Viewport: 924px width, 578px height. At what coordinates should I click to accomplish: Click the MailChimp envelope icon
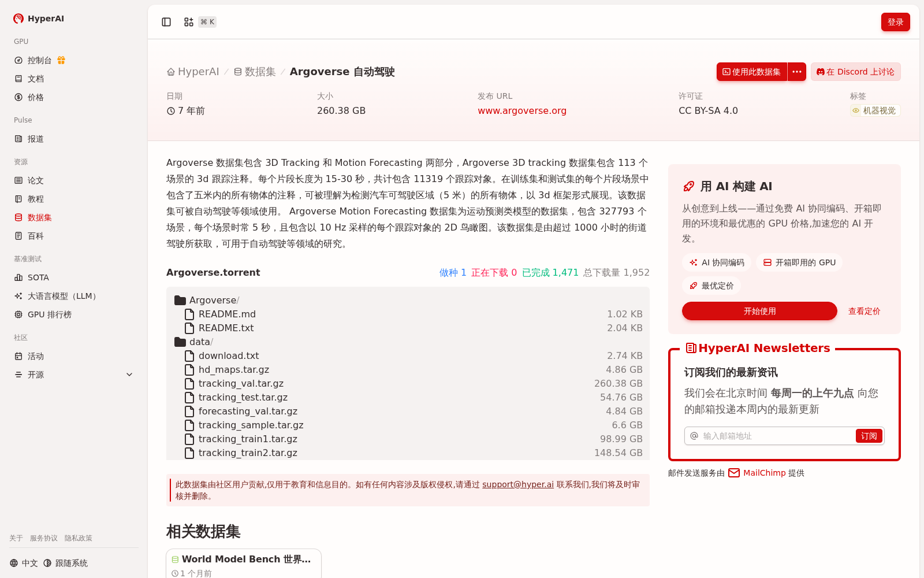click(734, 473)
